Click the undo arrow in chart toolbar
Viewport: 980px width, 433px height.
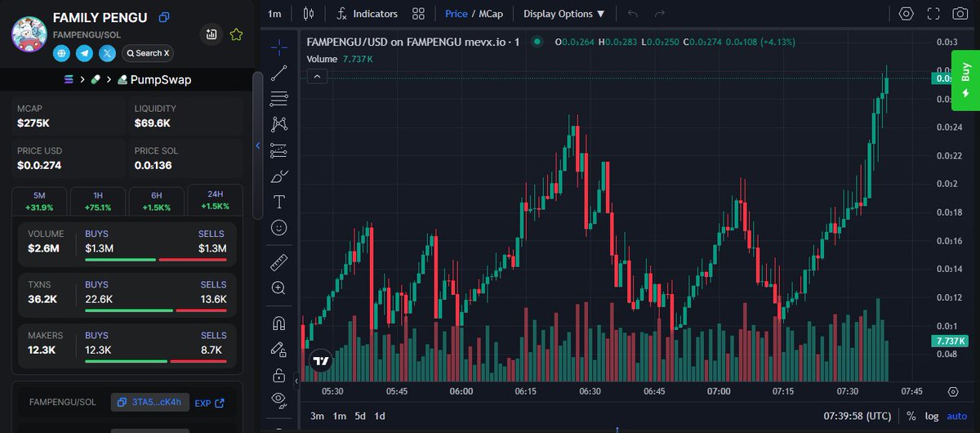click(633, 14)
